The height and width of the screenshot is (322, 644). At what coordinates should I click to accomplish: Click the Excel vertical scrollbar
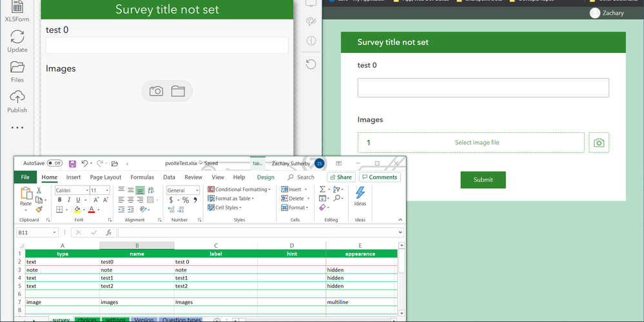click(402, 279)
